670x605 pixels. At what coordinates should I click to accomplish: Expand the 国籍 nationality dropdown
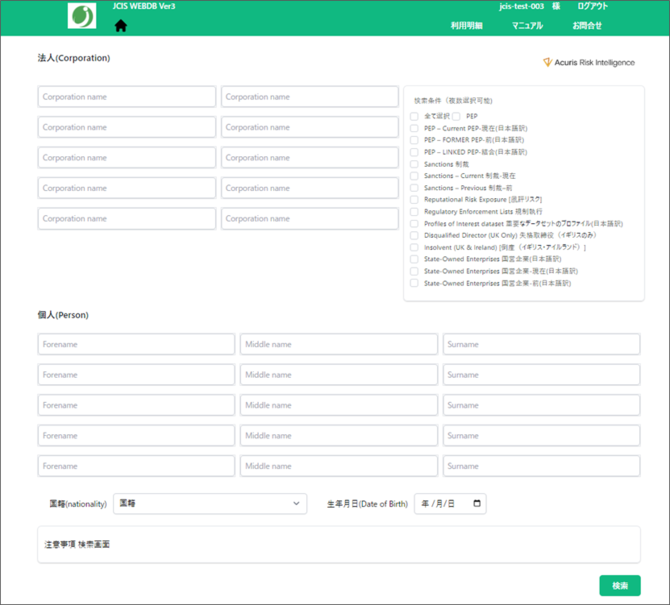coord(210,504)
